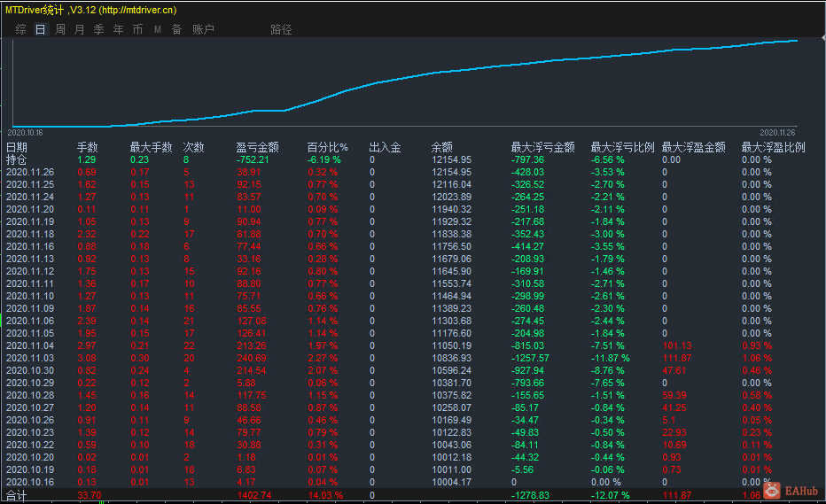
Task: Switch to the 综 summary tab
Action: pos(20,29)
